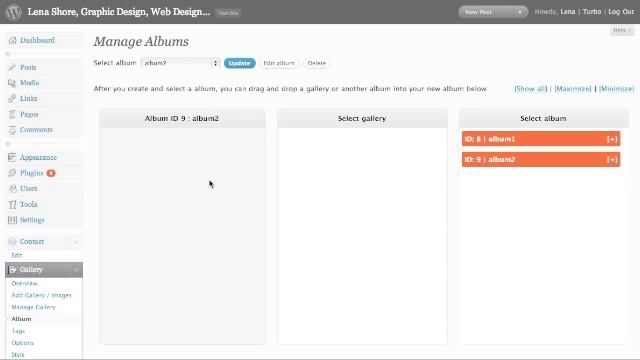Click the [Maximize] link

pyautogui.click(x=573, y=89)
